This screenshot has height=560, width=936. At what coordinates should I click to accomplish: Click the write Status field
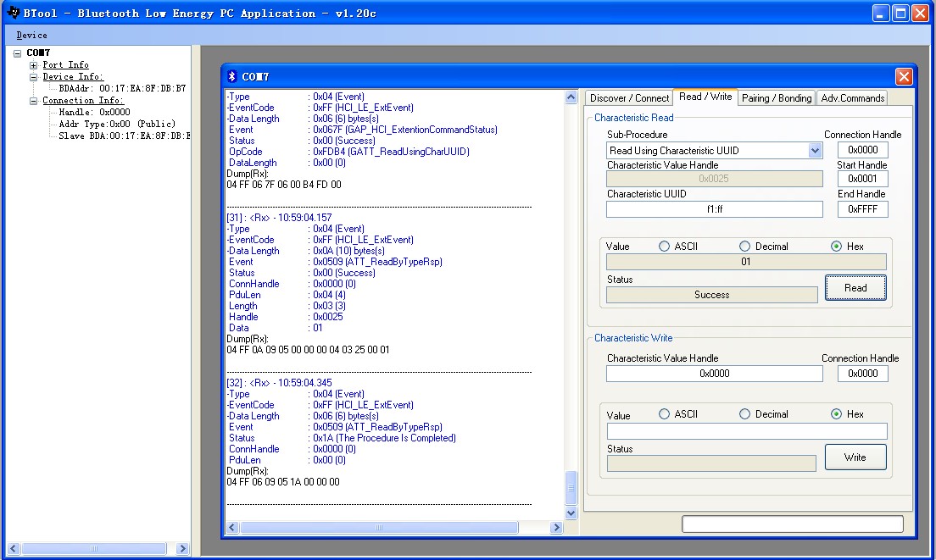(x=711, y=463)
